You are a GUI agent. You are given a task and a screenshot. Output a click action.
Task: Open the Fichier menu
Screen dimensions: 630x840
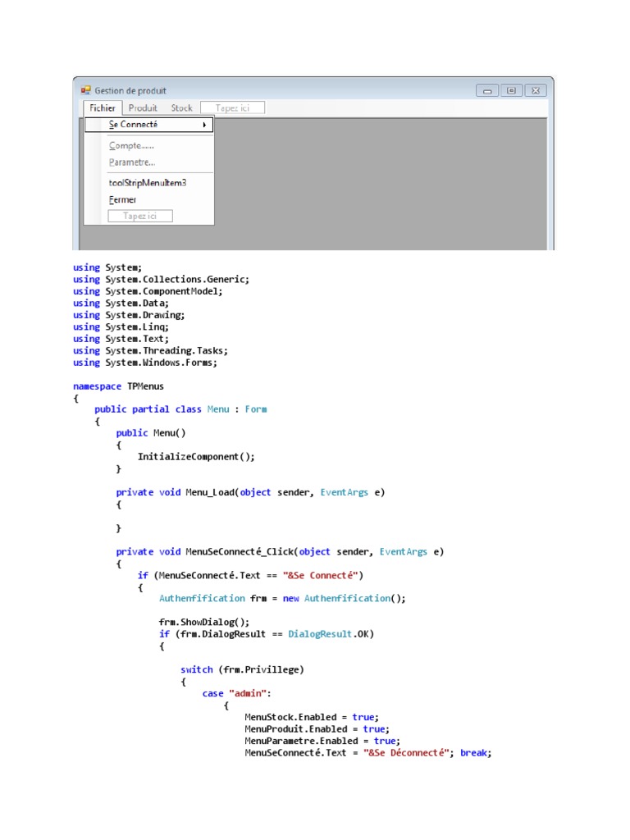click(x=103, y=107)
